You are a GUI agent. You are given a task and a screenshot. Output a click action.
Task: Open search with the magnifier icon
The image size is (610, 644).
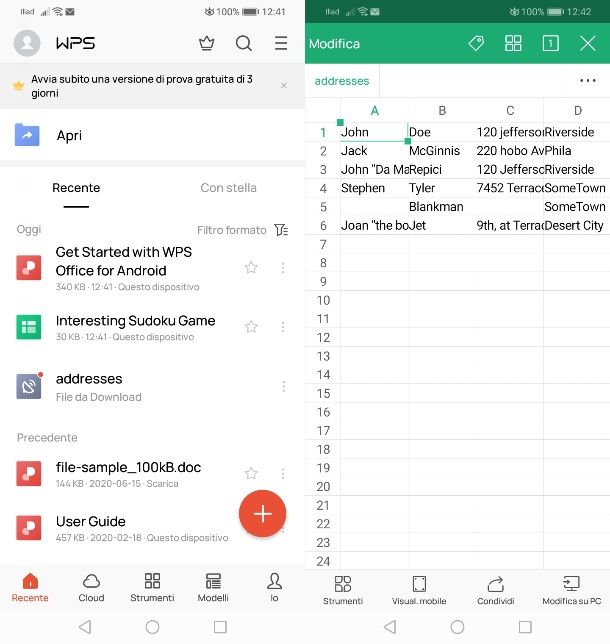point(244,43)
